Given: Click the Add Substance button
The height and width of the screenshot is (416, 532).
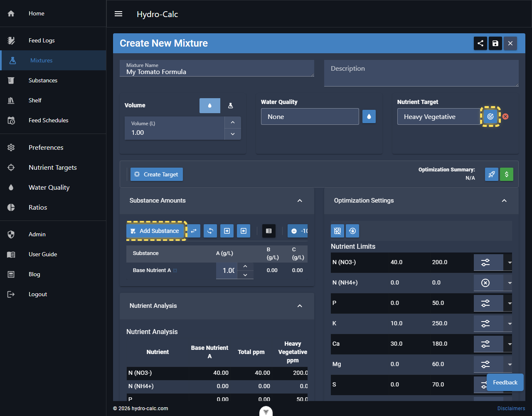Looking at the screenshot, I should point(155,231).
